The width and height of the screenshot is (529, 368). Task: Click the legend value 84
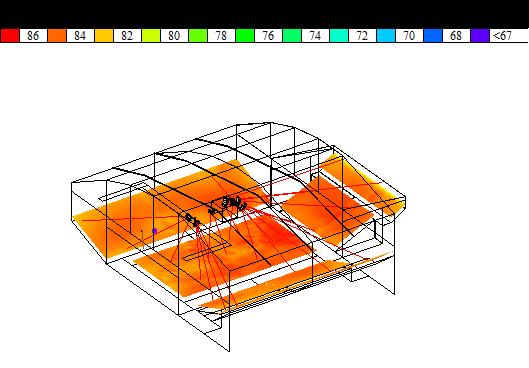(80, 36)
